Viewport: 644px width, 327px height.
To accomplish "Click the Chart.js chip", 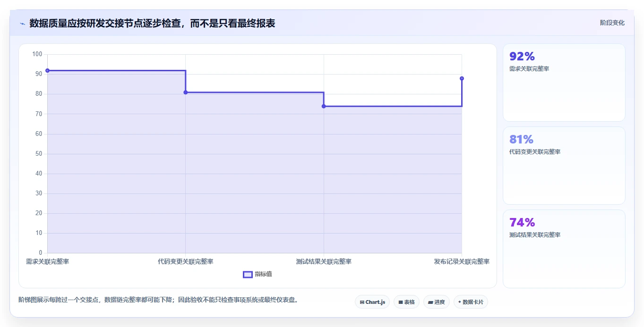I will click(372, 302).
